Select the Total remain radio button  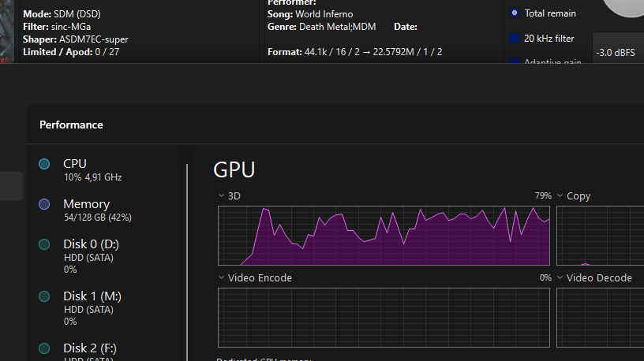pos(515,13)
